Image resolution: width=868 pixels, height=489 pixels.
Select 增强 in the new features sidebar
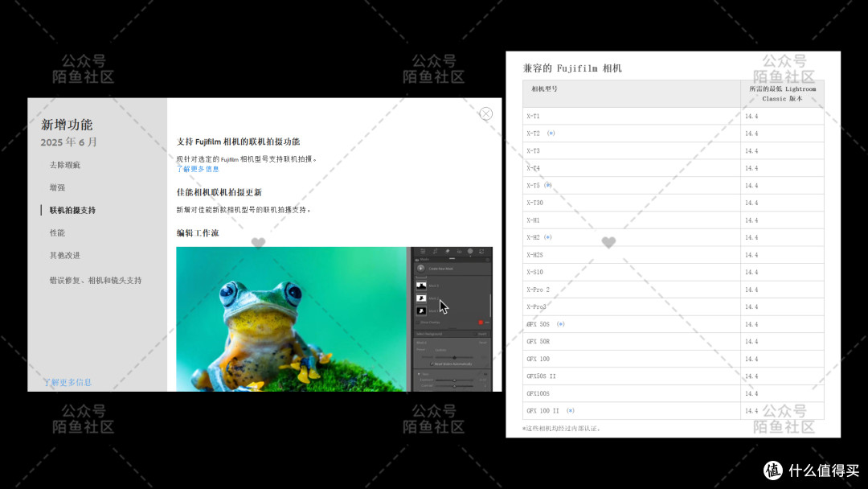57,187
